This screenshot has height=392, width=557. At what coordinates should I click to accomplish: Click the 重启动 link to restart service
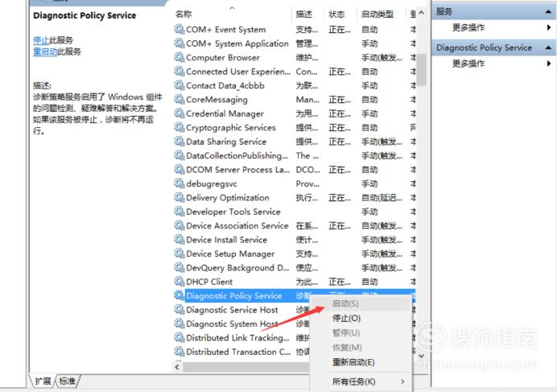45,52
